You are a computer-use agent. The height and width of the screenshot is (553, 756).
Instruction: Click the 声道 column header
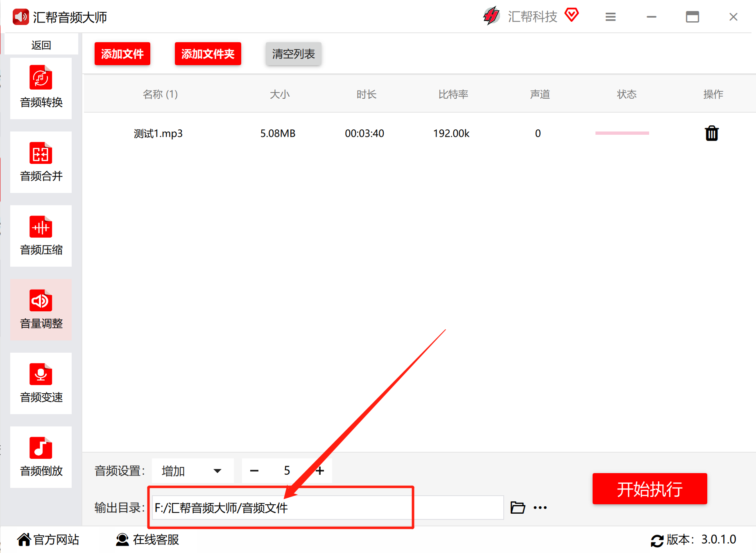[x=540, y=94]
